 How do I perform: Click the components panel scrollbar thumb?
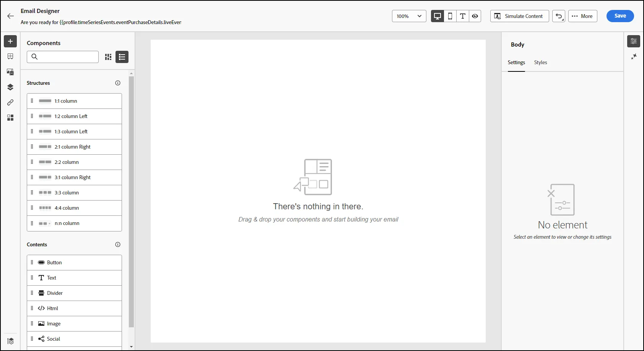(131, 202)
